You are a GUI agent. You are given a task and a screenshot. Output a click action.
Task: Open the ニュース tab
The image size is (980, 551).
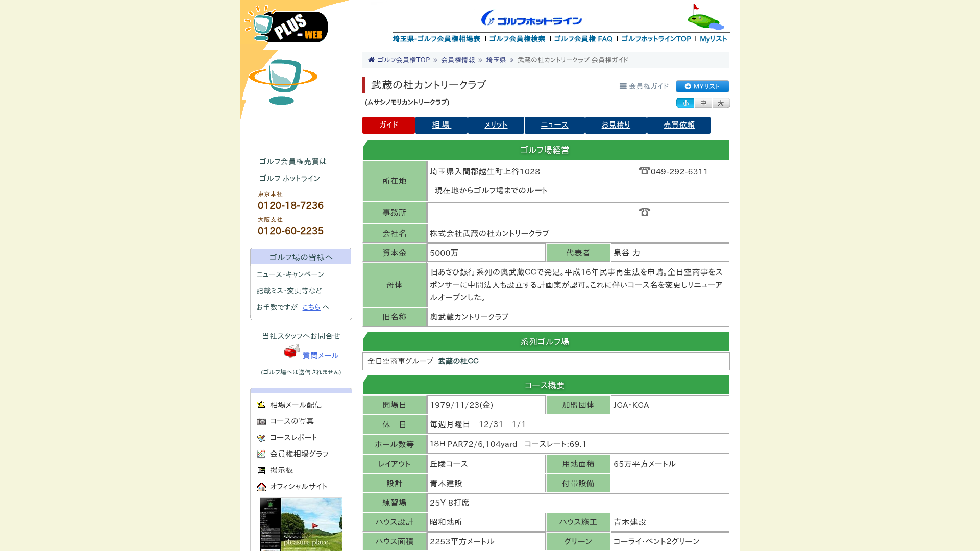pyautogui.click(x=555, y=125)
